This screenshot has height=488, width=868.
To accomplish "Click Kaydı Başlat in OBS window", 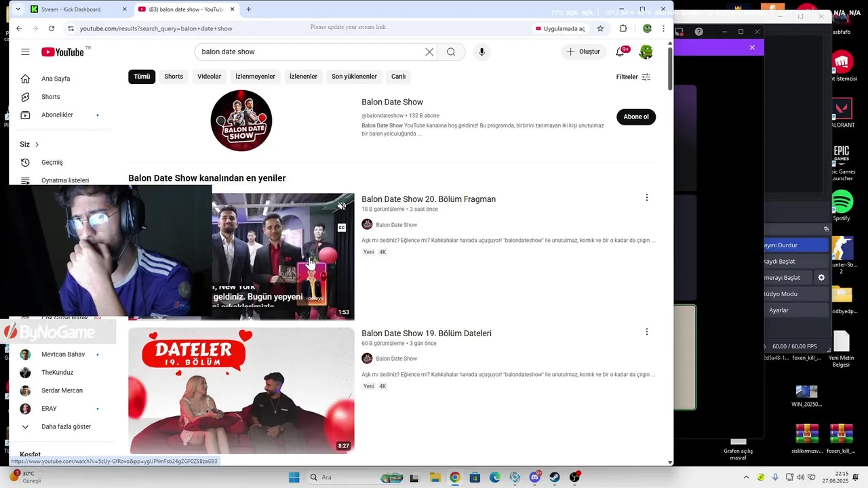I will (x=796, y=262).
